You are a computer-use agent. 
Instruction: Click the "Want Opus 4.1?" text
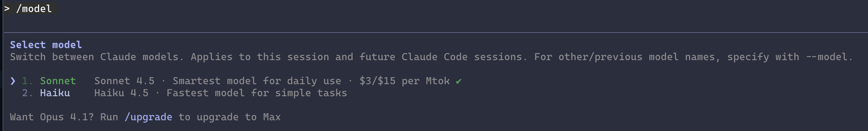(x=52, y=117)
